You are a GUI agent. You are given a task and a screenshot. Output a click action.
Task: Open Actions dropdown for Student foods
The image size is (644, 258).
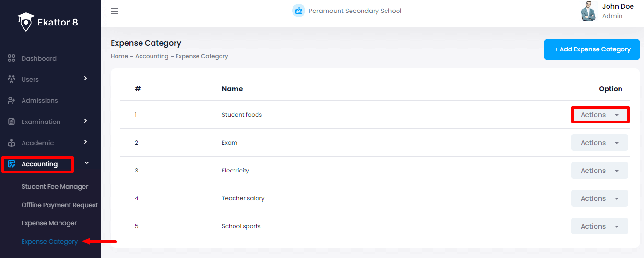point(599,115)
